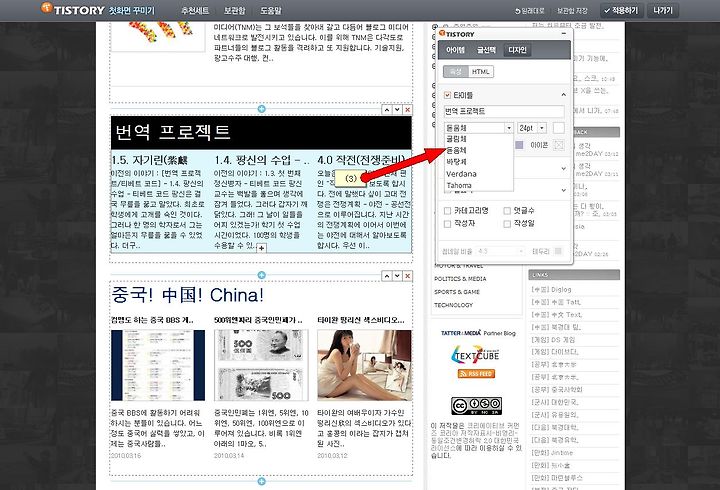The image size is (720, 490).
Task: Click the RSS FEED badge
Action: (x=476, y=374)
